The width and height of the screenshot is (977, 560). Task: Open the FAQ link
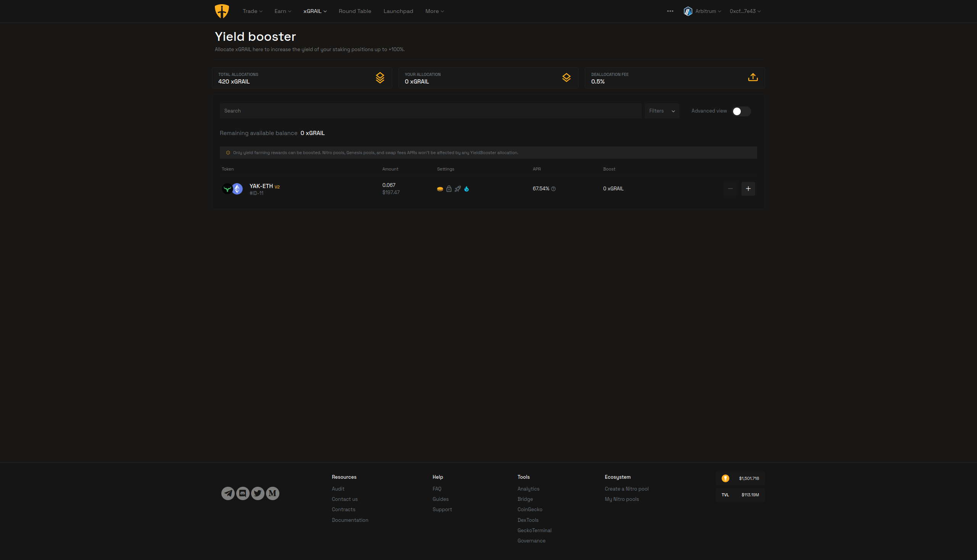coord(437,489)
